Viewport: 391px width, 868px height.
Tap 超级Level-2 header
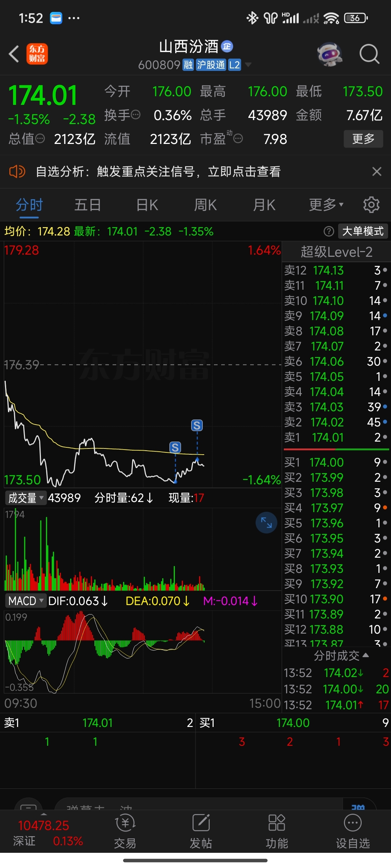coord(336,252)
